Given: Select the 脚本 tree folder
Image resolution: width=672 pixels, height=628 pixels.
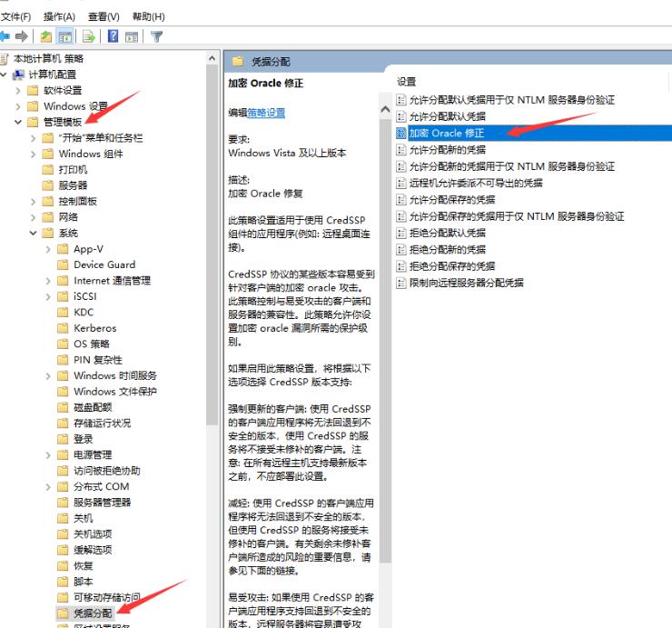Looking at the screenshot, I should (84, 582).
